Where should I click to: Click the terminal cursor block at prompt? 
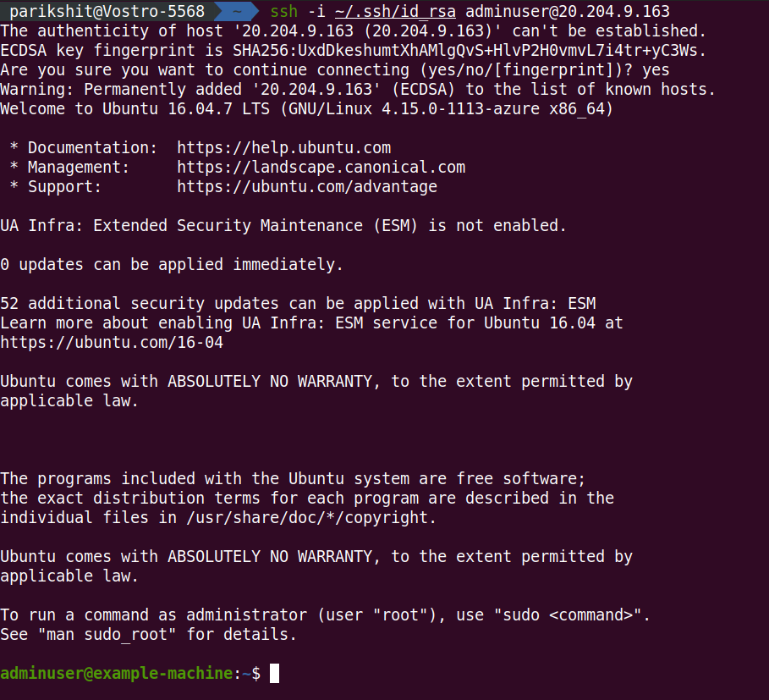[x=275, y=673]
